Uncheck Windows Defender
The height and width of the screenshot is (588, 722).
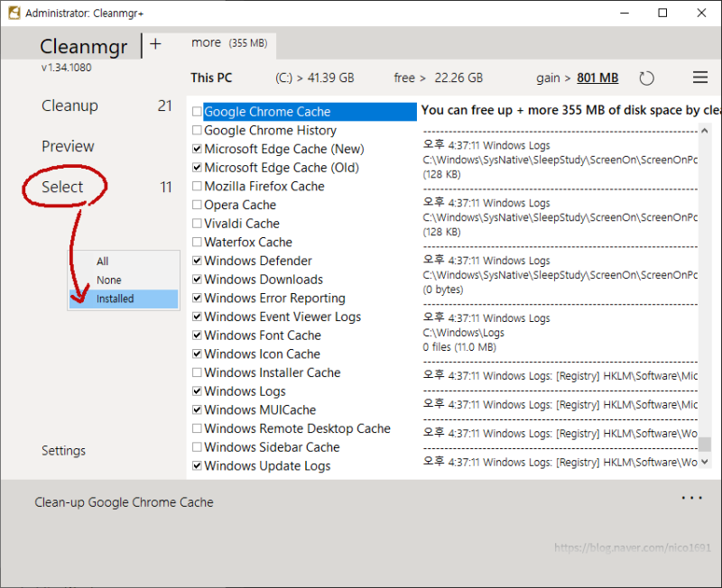(x=197, y=261)
